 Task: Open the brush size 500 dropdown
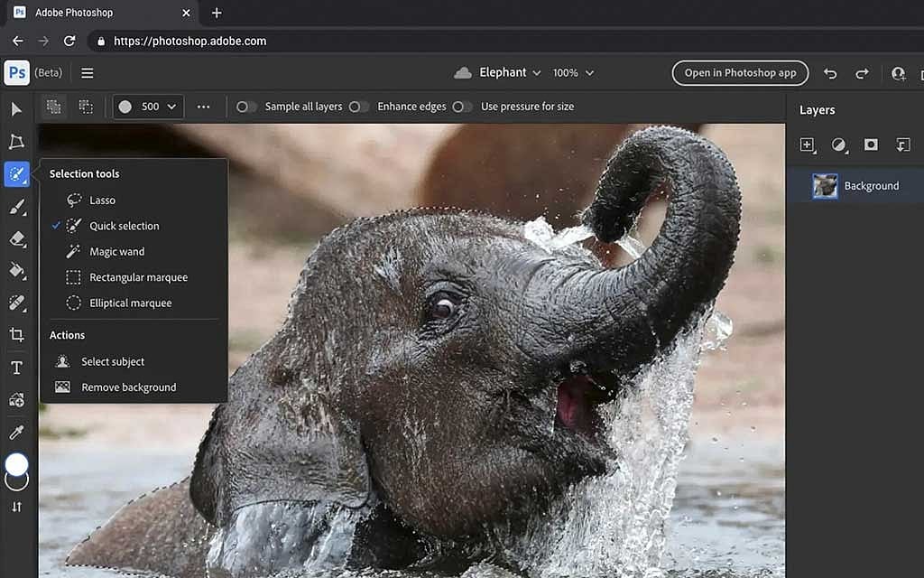pos(149,107)
